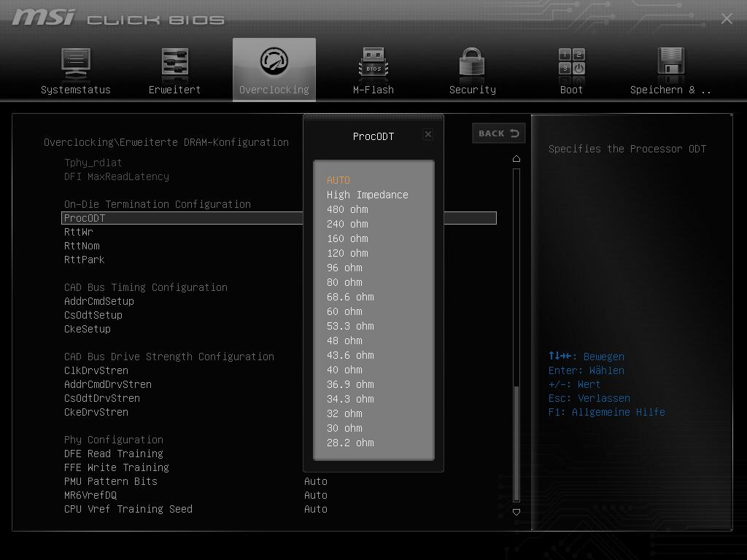Select the RttNom setting

click(x=82, y=246)
